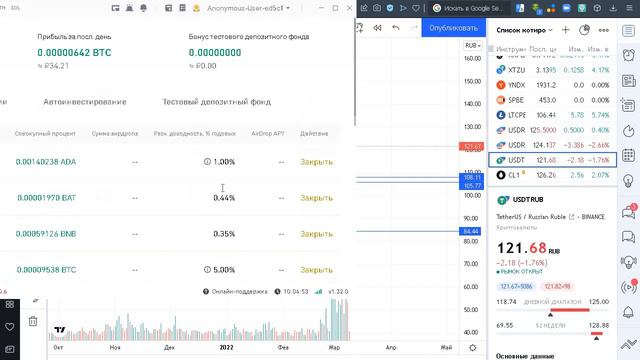The image size is (640, 360).
Task: Select LTCPE row in watchlist
Action: [x=553, y=115]
